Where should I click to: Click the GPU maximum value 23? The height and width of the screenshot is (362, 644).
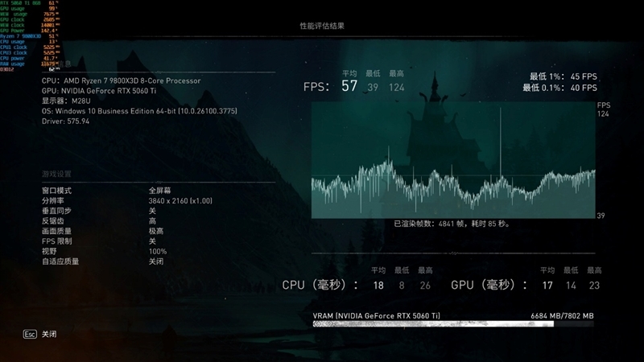(x=594, y=286)
